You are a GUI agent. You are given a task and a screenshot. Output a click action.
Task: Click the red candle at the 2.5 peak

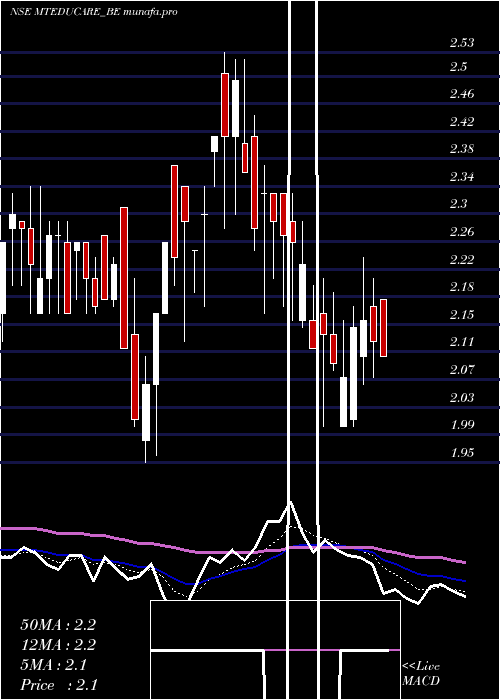(x=225, y=105)
